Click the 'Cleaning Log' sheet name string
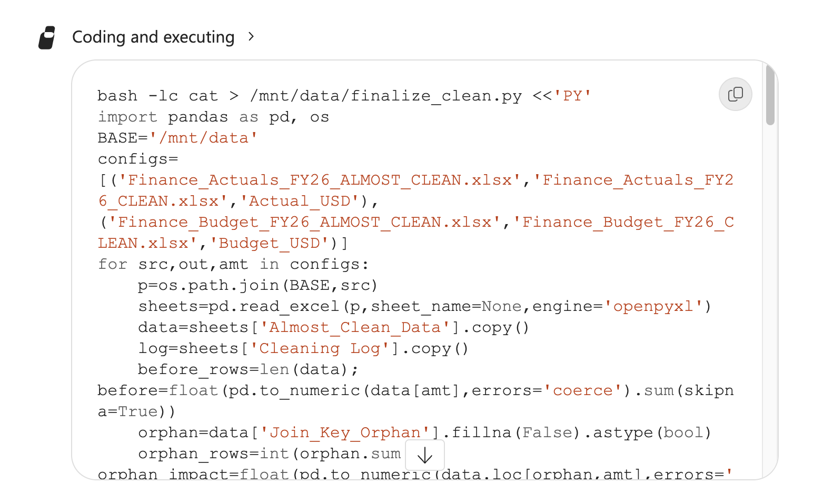 coord(320,348)
